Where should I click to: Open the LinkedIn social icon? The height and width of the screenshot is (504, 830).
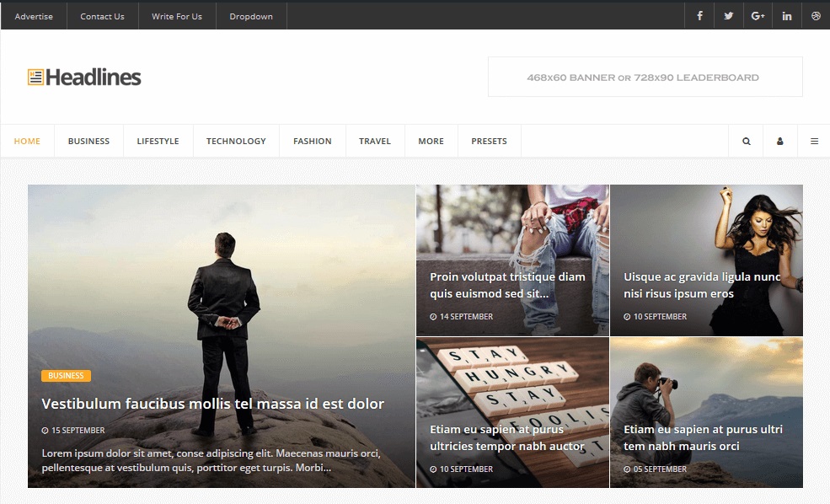click(x=786, y=16)
